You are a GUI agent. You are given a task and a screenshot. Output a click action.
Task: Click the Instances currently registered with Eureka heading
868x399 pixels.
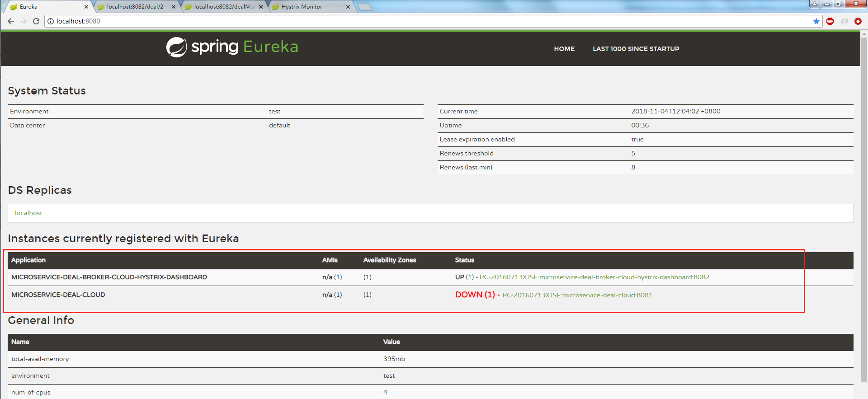(123, 239)
